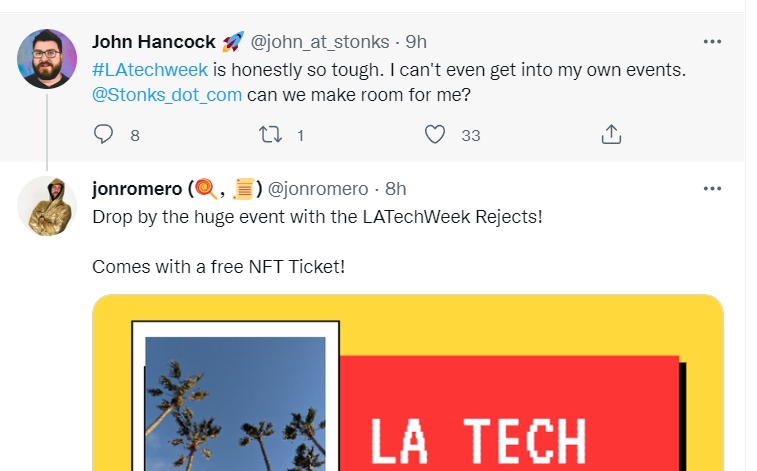757x471 pixels.
Task: Click the reply count 8
Action: pyautogui.click(x=135, y=135)
